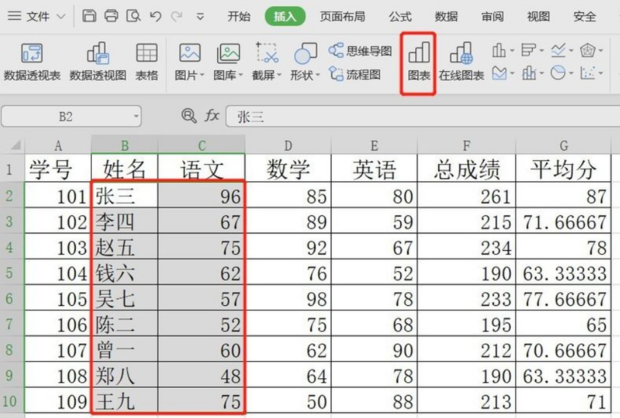Select the 安全 tab
The width and height of the screenshot is (620, 418).
tap(584, 16)
